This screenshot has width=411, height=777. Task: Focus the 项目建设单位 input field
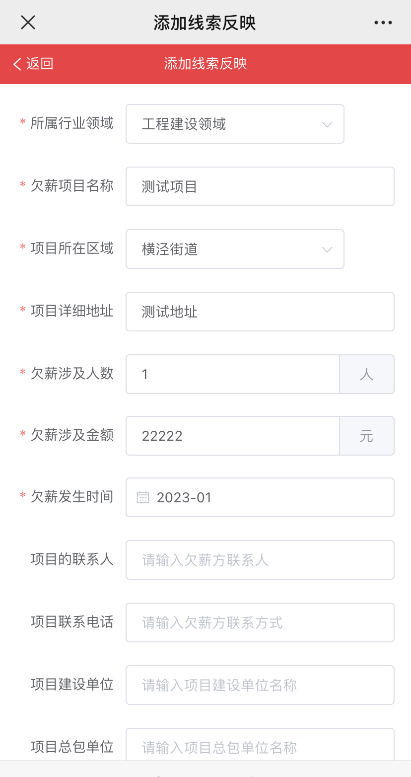point(260,685)
